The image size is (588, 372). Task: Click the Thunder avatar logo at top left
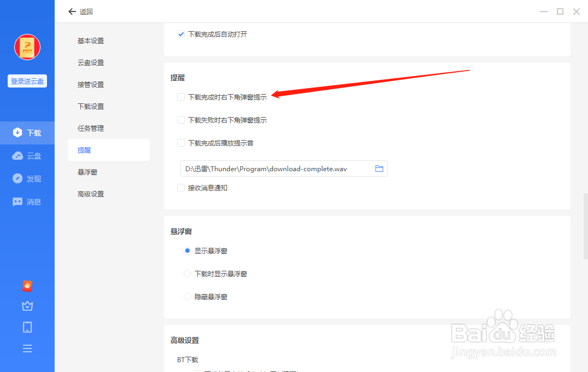(27, 47)
